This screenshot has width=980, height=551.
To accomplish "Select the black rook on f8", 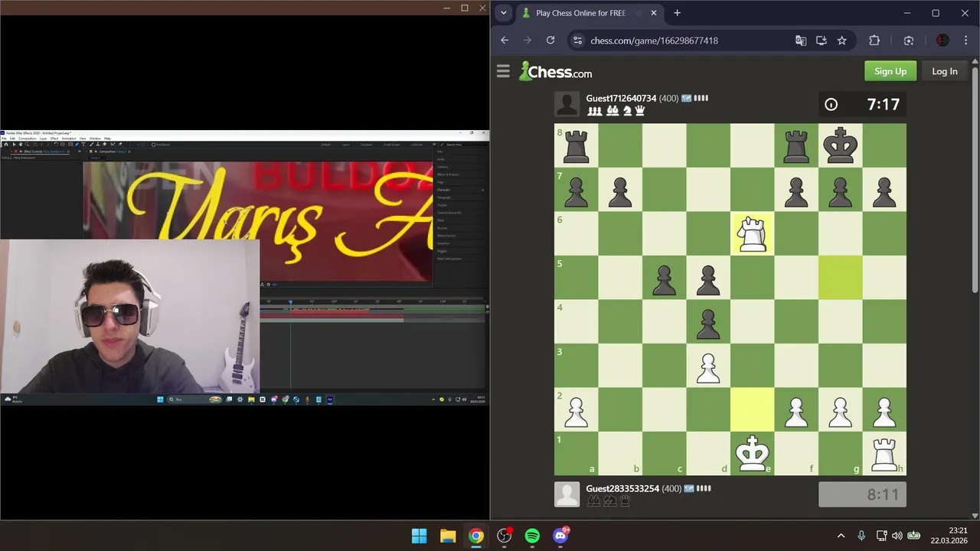I will click(796, 145).
